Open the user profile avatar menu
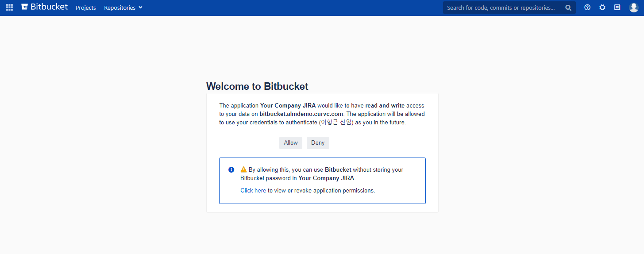The width and height of the screenshot is (644, 254). pyautogui.click(x=633, y=8)
